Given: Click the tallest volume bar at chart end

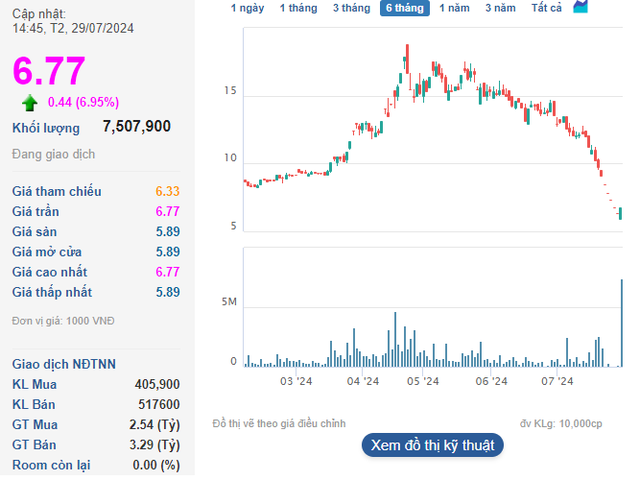Looking at the screenshot, I should pyautogui.click(x=622, y=323).
